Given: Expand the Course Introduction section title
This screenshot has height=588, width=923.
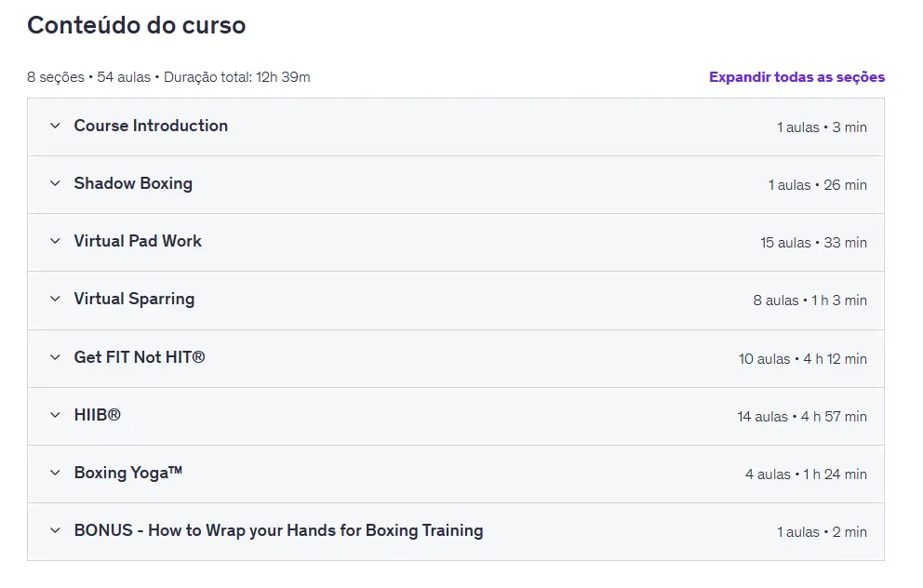Looking at the screenshot, I should pos(151,126).
